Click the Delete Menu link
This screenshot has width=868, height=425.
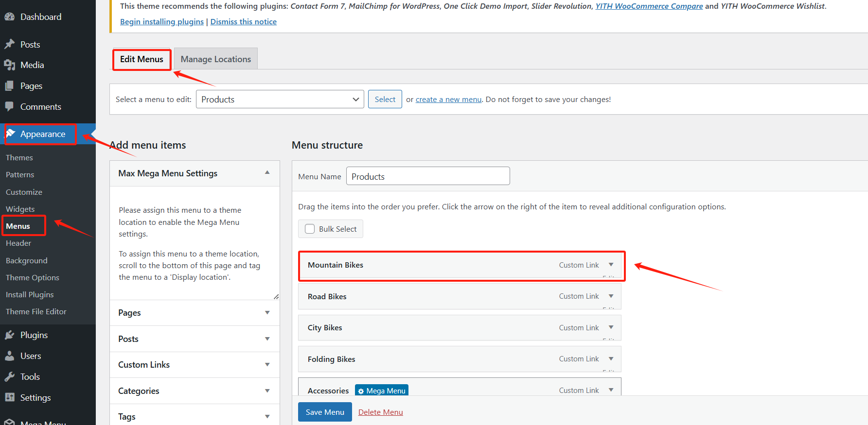tap(381, 412)
